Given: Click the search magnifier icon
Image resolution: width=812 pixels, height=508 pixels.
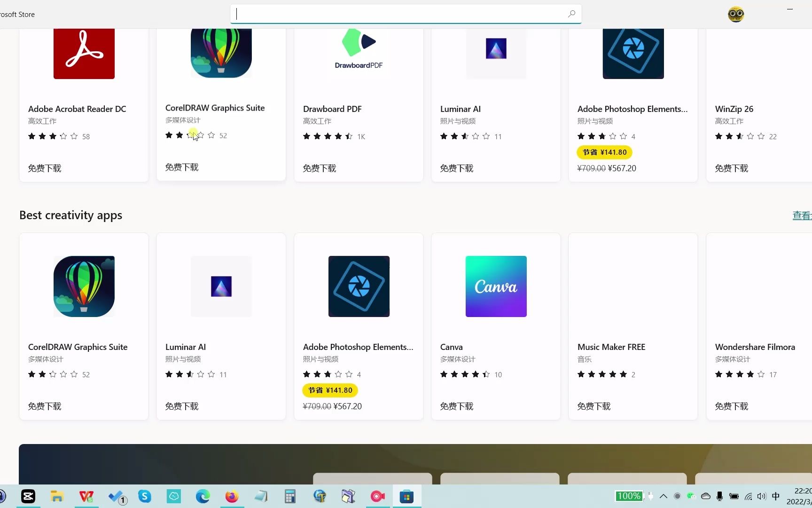Looking at the screenshot, I should [x=571, y=14].
